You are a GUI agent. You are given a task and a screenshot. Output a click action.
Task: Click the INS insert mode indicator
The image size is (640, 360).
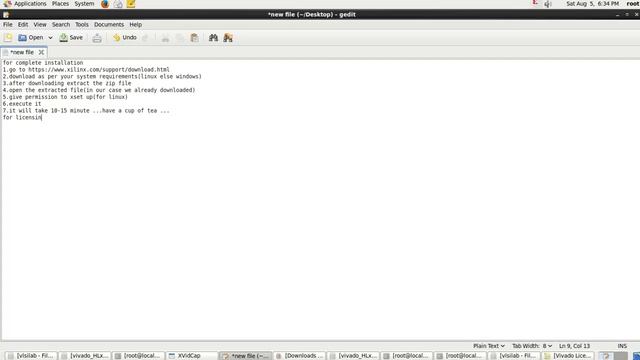[x=622, y=346]
